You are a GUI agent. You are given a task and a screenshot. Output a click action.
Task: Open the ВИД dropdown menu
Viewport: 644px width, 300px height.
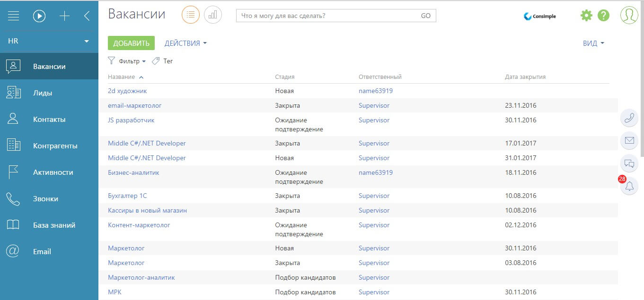click(x=593, y=43)
